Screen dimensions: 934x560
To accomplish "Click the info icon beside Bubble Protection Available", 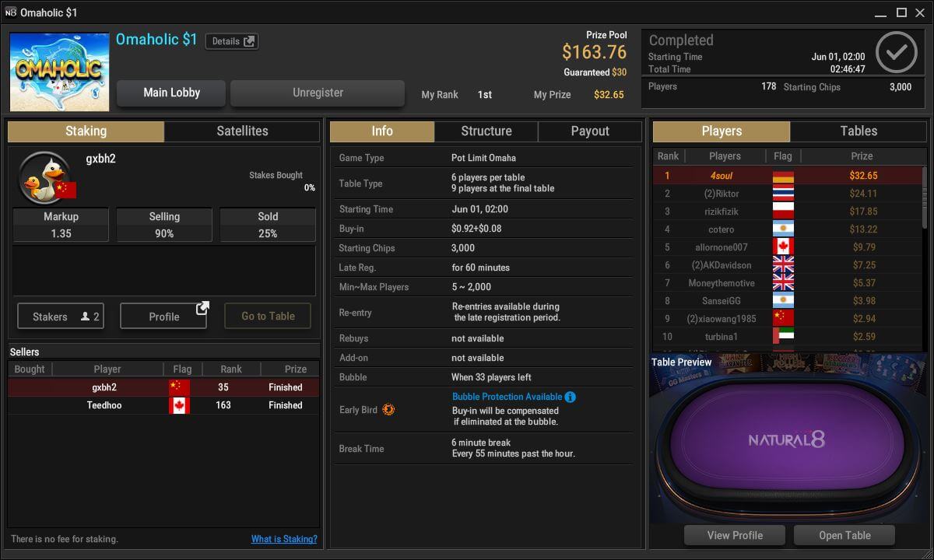I will pos(570,397).
